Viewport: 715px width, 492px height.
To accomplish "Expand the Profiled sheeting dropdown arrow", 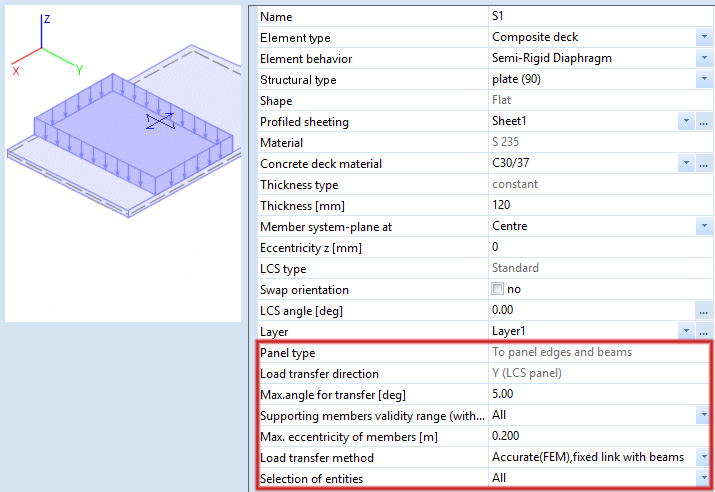I will [686, 121].
